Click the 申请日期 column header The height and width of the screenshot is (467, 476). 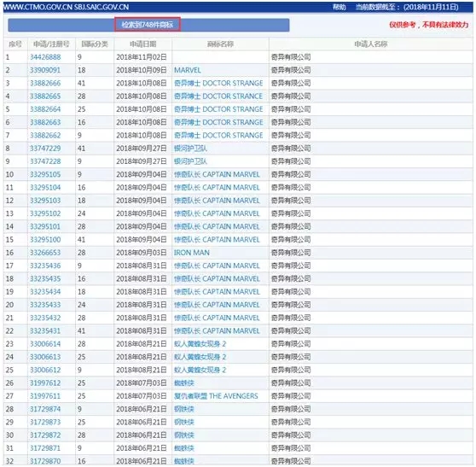click(x=143, y=44)
